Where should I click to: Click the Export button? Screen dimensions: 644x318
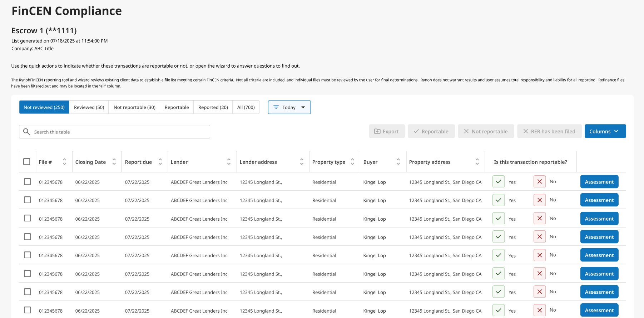(386, 131)
